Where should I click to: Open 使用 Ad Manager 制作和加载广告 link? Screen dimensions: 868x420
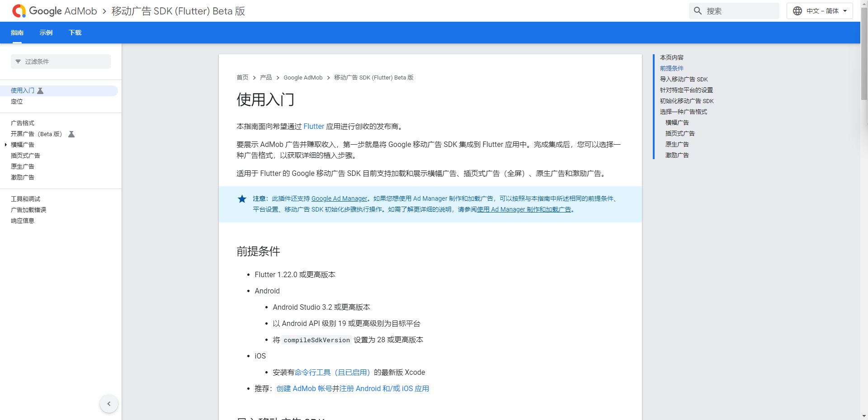[x=524, y=209]
